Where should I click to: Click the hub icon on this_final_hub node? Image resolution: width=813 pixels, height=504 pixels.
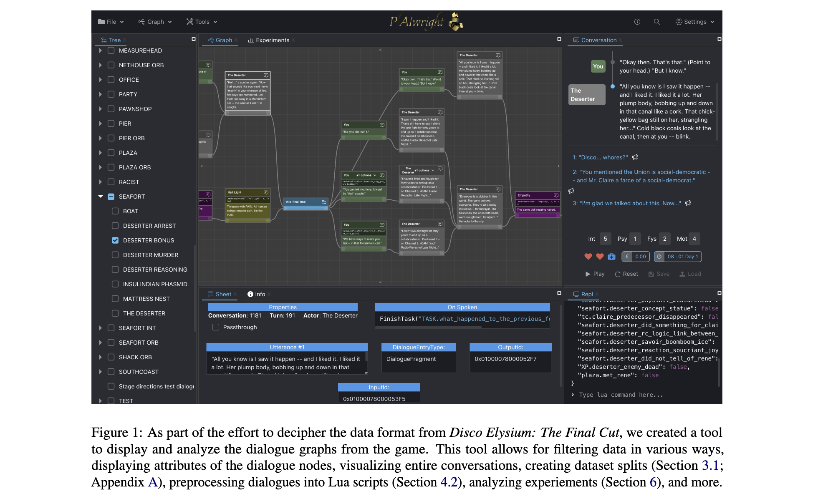tap(324, 202)
